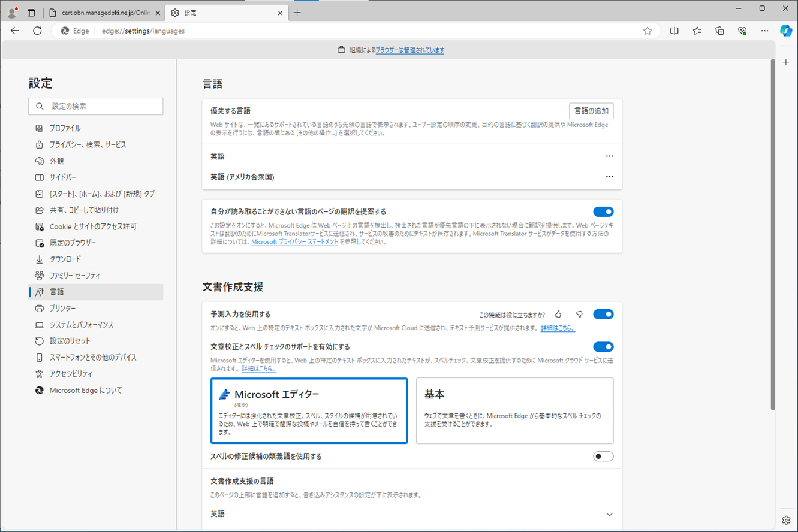Toggle 翻訳を提案する switch off

click(603, 211)
